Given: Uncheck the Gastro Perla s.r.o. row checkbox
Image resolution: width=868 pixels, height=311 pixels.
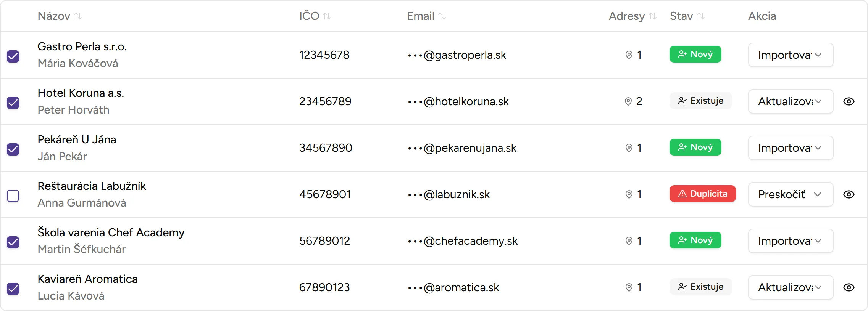Looking at the screenshot, I should 13,56.
